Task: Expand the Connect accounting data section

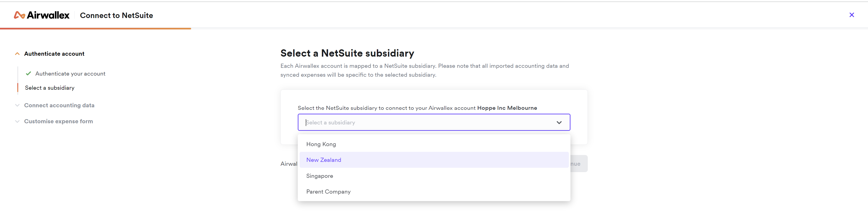Action: pos(17,105)
